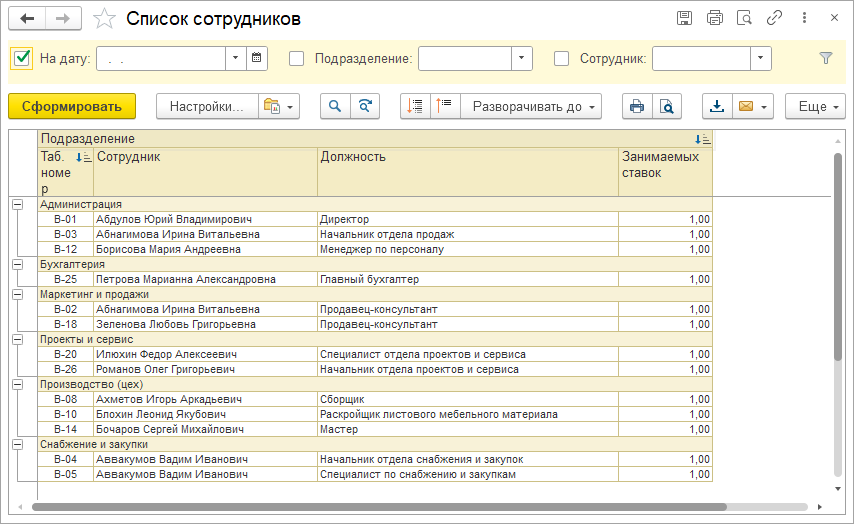Click the filter funnel icon
This screenshot has height=524, width=854.
click(825, 58)
